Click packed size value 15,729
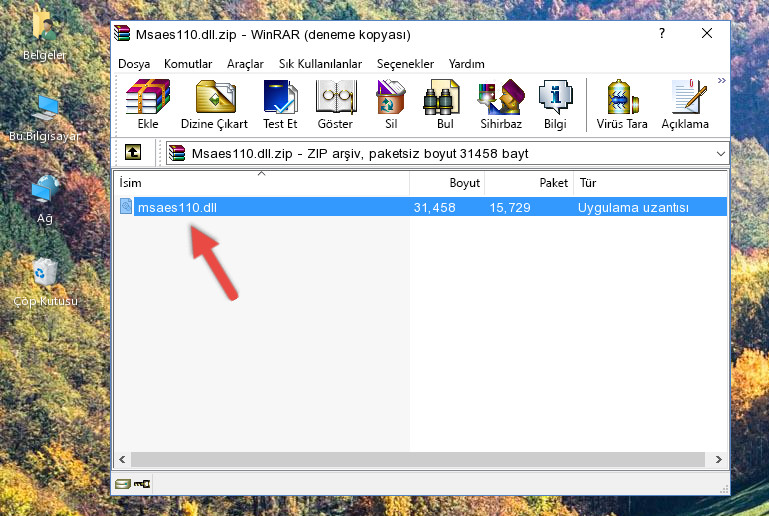 click(510, 207)
